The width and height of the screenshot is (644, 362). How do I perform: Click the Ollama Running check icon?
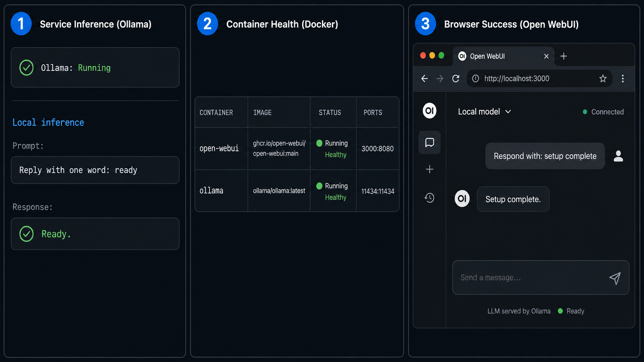pos(27,68)
